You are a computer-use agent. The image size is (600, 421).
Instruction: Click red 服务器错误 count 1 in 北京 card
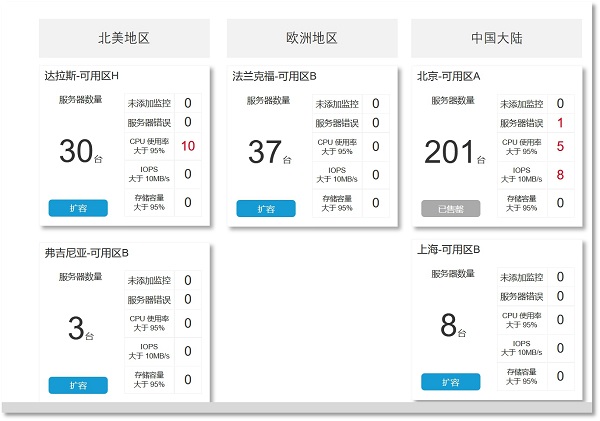pos(560,123)
